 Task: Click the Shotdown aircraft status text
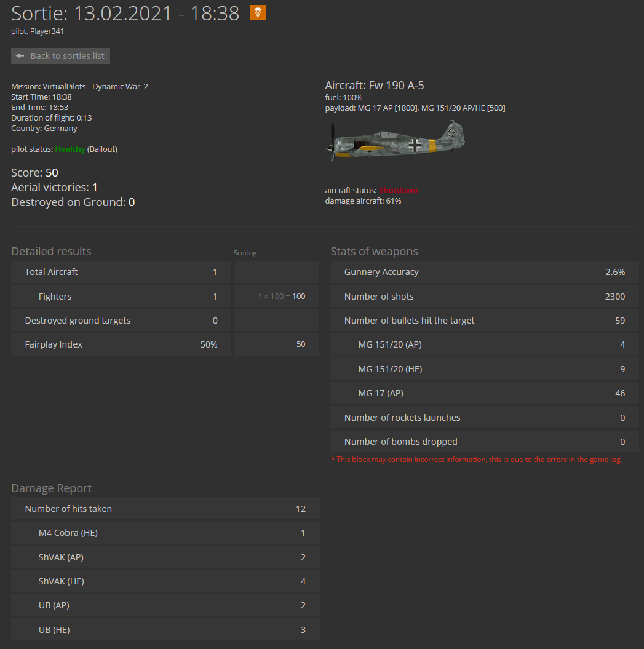click(x=398, y=191)
